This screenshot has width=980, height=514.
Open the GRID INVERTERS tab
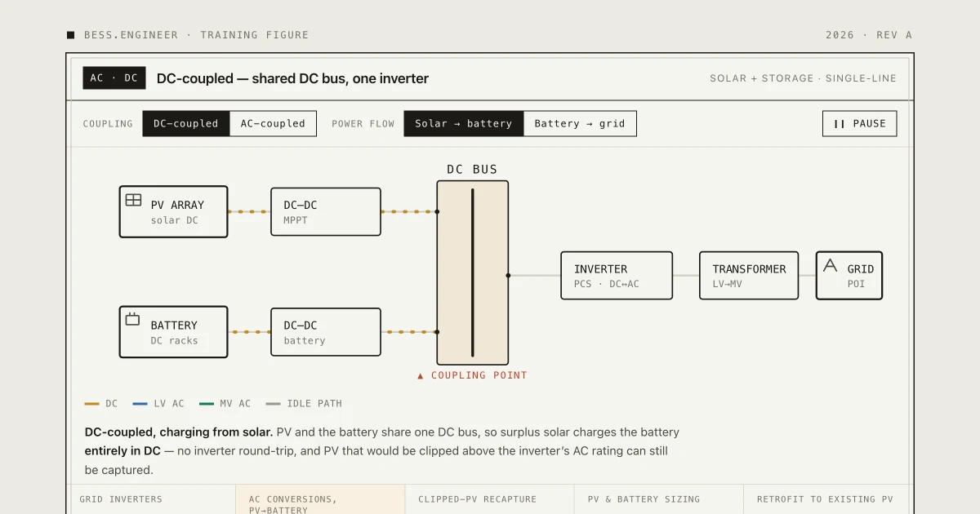pos(151,499)
